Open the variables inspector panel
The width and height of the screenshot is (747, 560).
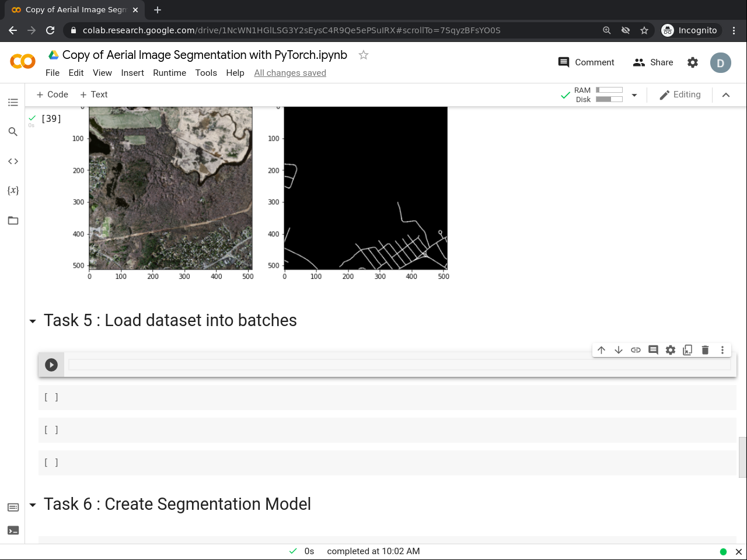(13, 190)
